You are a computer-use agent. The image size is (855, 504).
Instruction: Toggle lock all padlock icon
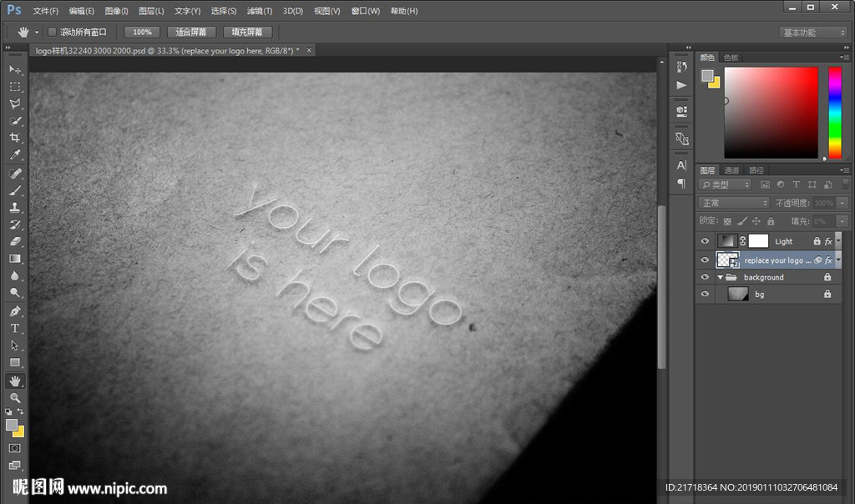[771, 221]
